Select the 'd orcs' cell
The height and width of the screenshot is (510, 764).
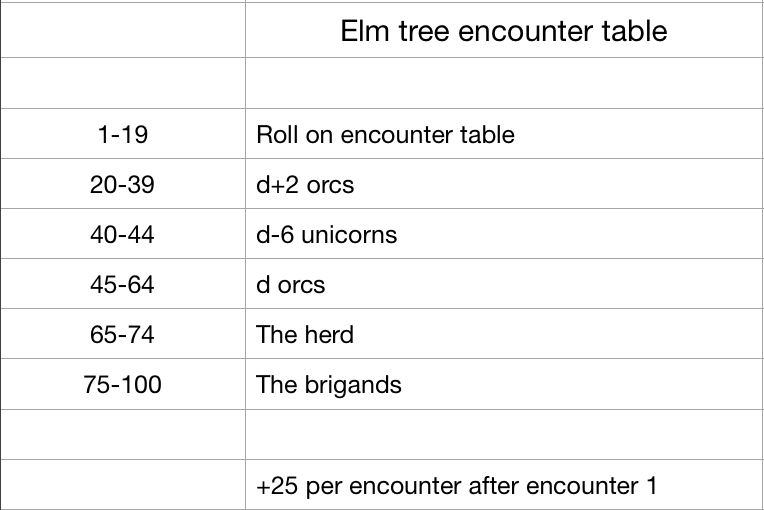[x=504, y=283]
